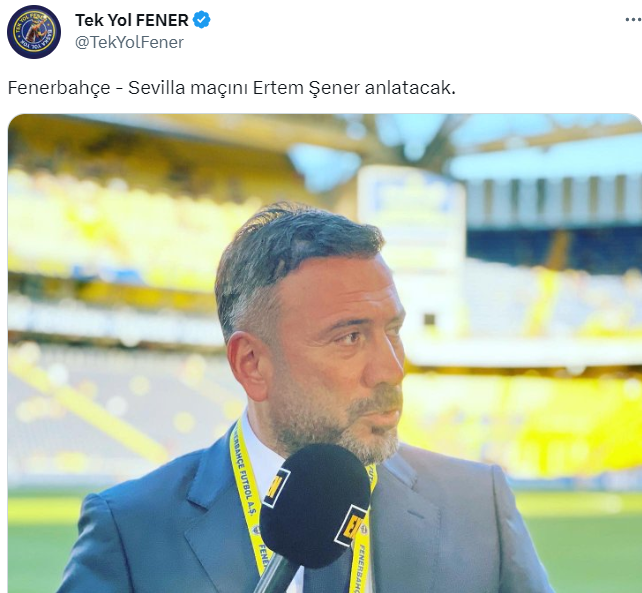Image resolution: width=642 pixels, height=593 pixels.
Task: Open the Tek Yol FENER profile avatar
Action: (34, 32)
